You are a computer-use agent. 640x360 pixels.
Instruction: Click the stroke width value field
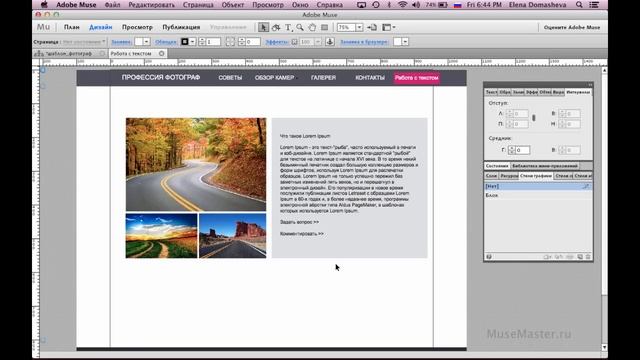(x=213, y=42)
